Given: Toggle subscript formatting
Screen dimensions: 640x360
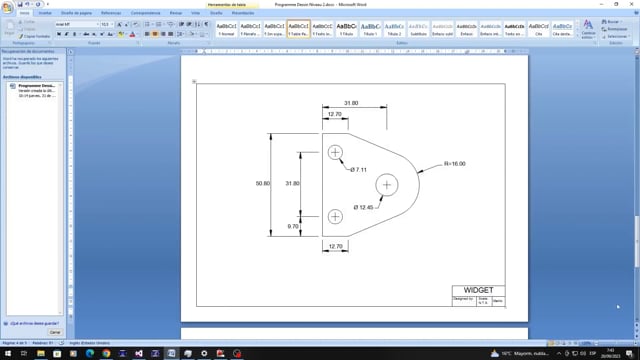Looking at the screenshot, I should pos(94,34).
